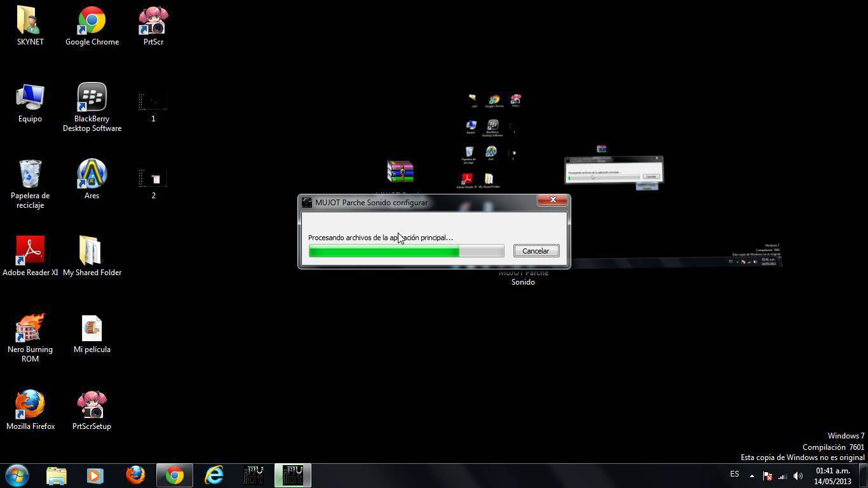Close the MUJOT Parche Sonido dialog
Viewport: 868px width, 488px height.
pos(552,200)
